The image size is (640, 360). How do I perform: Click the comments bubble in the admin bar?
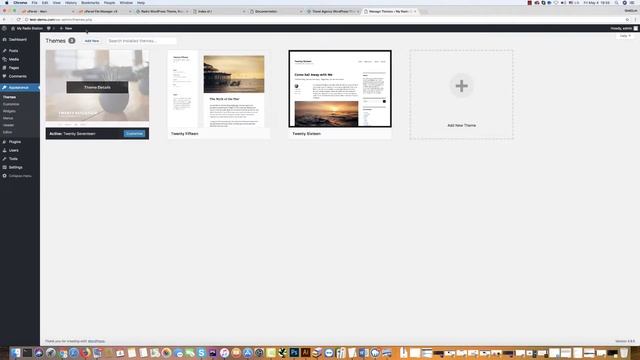(50, 28)
